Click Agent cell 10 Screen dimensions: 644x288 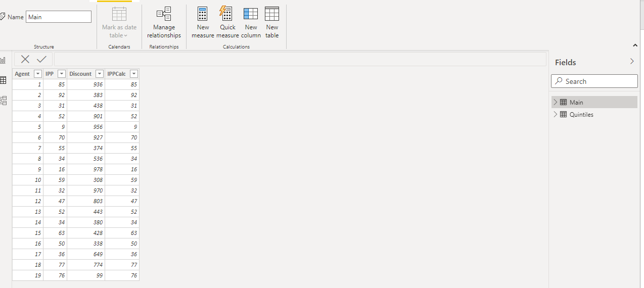coord(28,180)
